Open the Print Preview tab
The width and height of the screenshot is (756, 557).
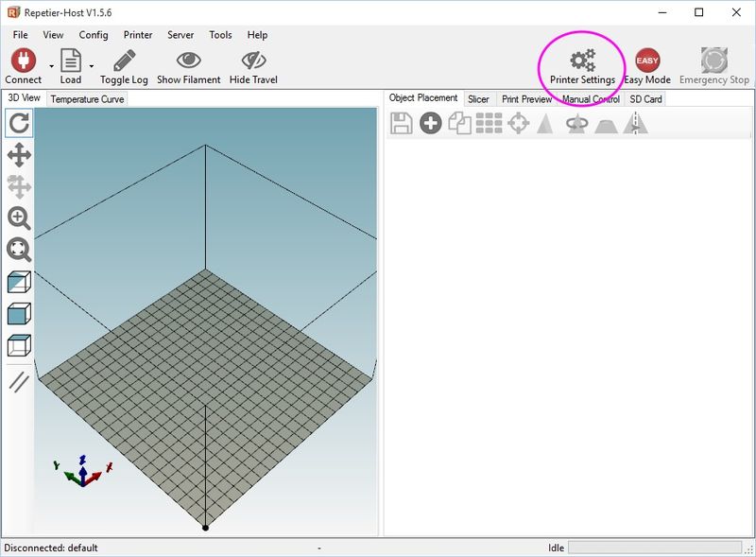point(526,99)
